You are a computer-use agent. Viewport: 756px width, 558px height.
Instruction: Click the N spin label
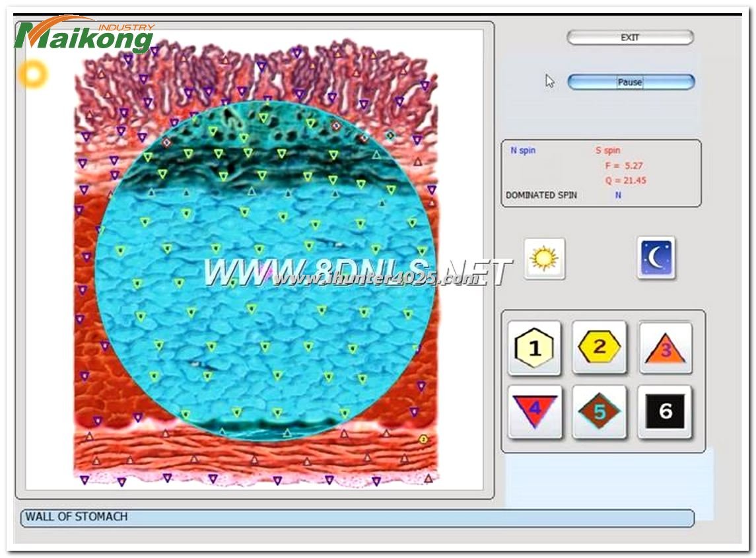(x=523, y=151)
